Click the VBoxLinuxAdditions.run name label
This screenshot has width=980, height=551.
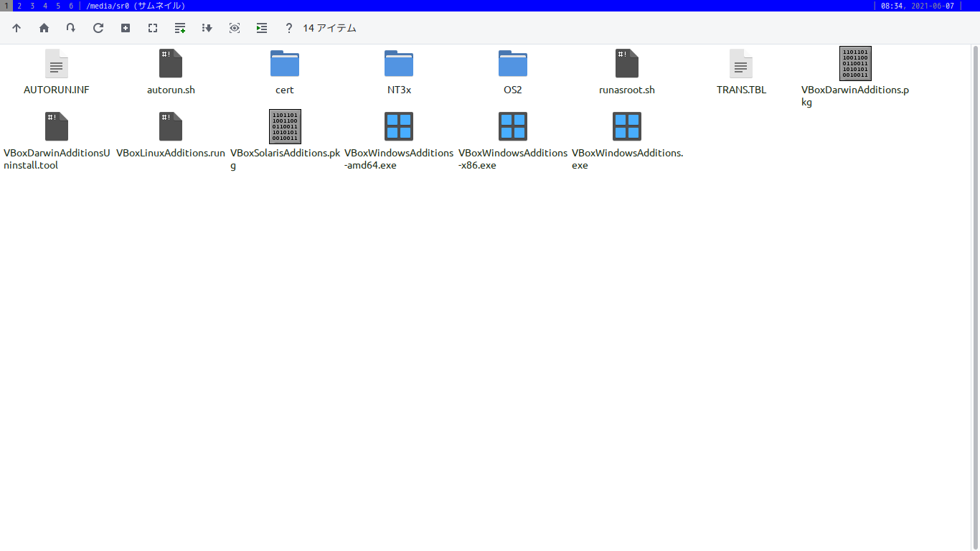[171, 153]
